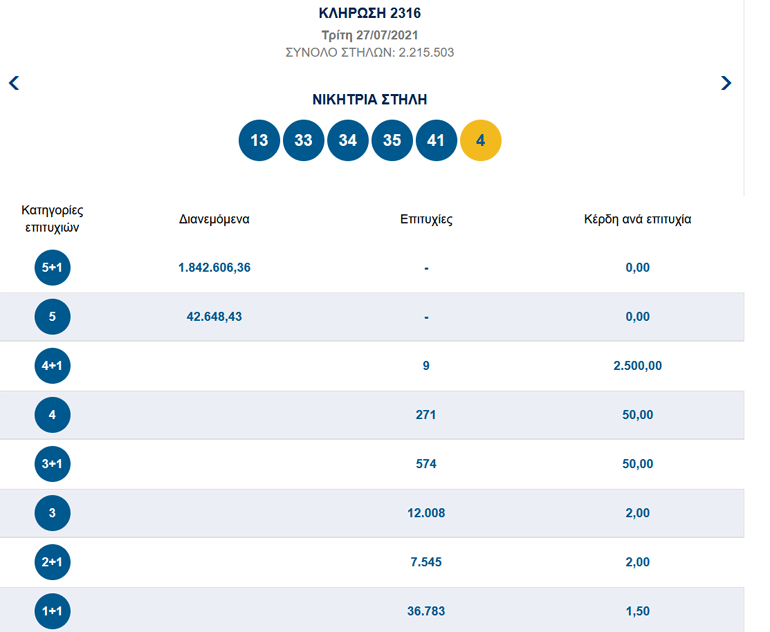Select the 4+1 category badge
The image size is (770, 632).
tap(52, 366)
